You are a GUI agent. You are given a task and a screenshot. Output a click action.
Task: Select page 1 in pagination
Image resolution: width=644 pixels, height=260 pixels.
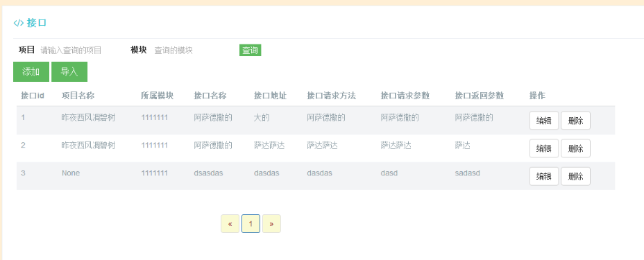251,224
